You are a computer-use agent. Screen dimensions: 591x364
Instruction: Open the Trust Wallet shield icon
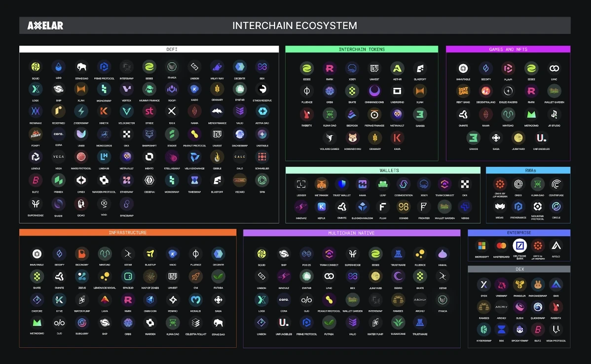[342, 184]
